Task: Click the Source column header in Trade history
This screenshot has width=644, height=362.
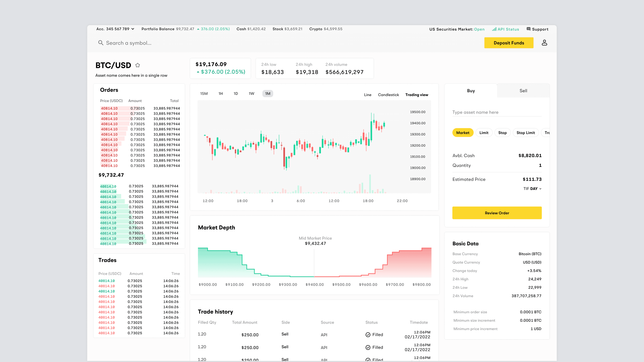Action: click(x=327, y=322)
